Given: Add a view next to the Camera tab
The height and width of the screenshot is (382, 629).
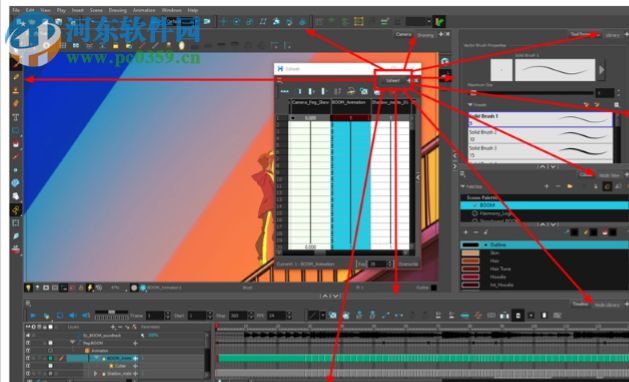Looking at the screenshot, I should coord(441,34).
